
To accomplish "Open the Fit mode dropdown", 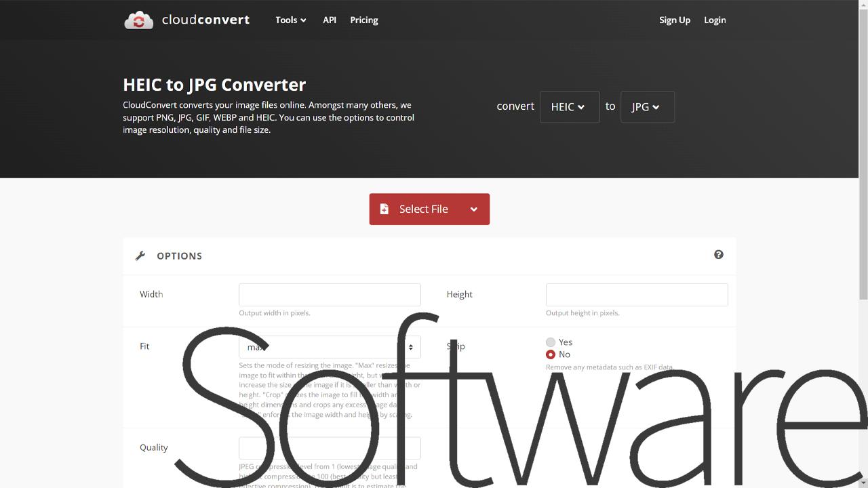I will click(x=330, y=347).
